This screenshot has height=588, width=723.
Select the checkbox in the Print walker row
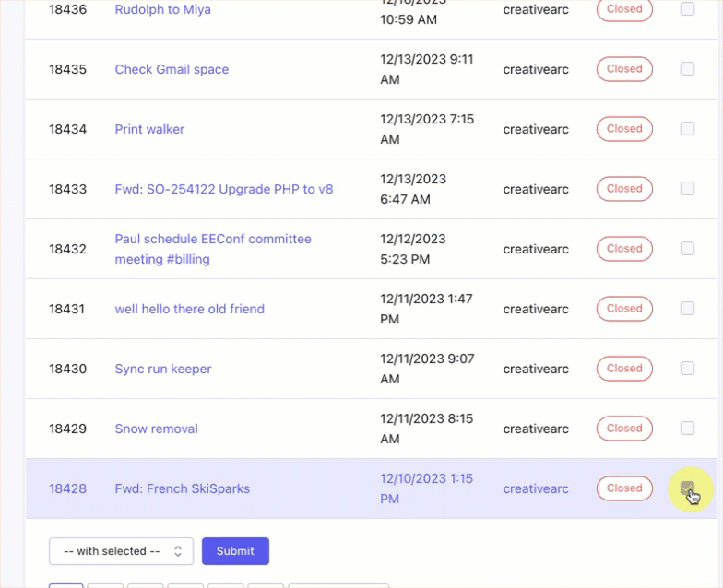coord(687,129)
